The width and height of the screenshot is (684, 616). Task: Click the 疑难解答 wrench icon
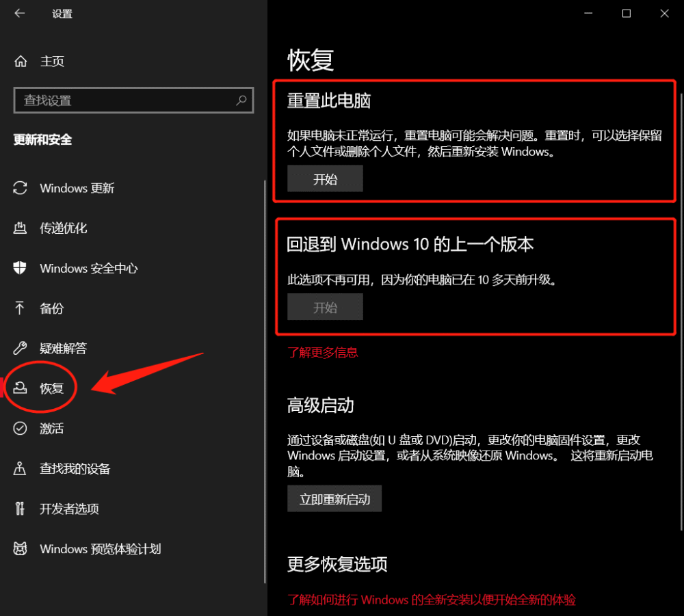coord(20,348)
